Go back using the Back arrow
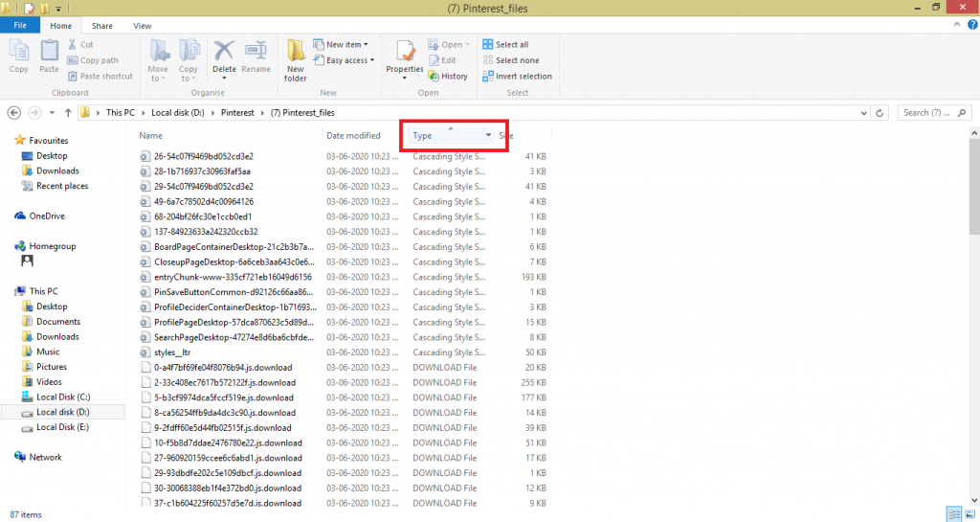This screenshot has width=980, height=522. (x=13, y=113)
